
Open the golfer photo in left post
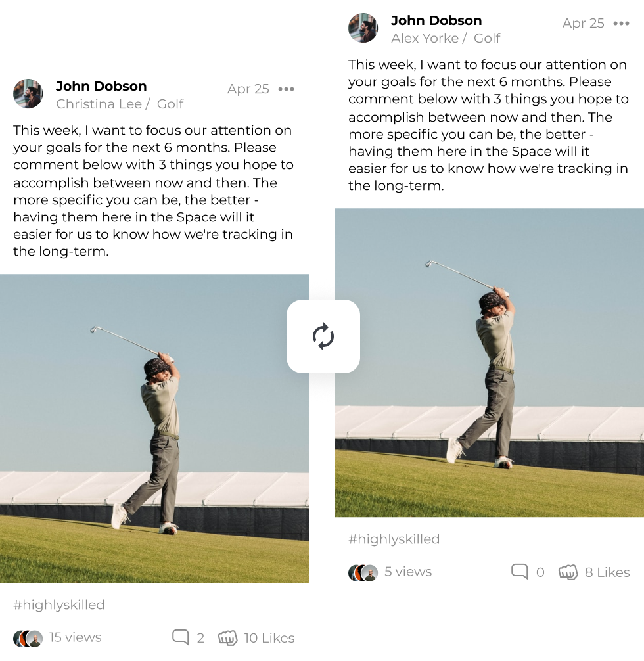154,428
